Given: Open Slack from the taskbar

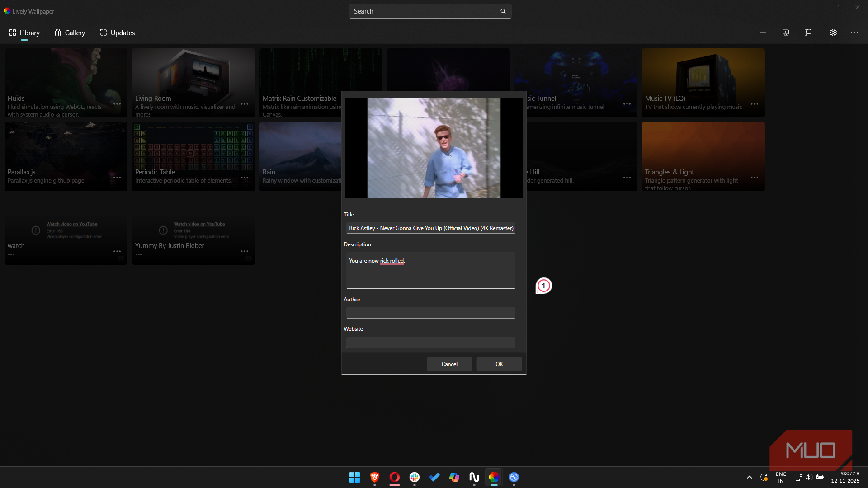Looking at the screenshot, I should click(414, 477).
